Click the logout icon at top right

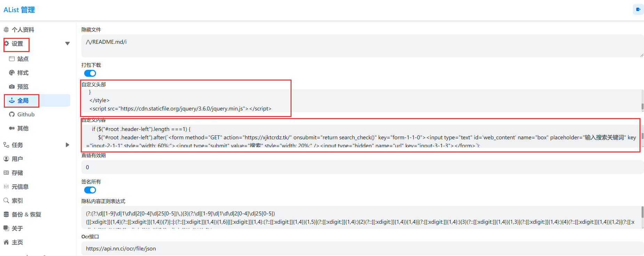638,9
